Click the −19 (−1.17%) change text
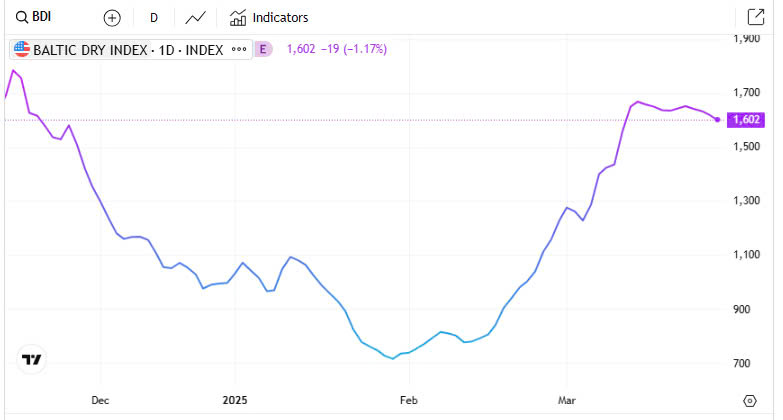Image resolution: width=783 pixels, height=420 pixels. point(354,49)
